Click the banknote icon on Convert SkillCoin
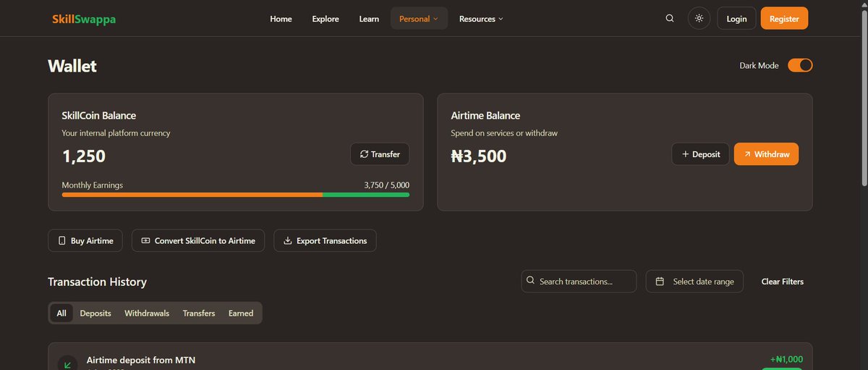The height and width of the screenshot is (370, 868). coord(145,240)
